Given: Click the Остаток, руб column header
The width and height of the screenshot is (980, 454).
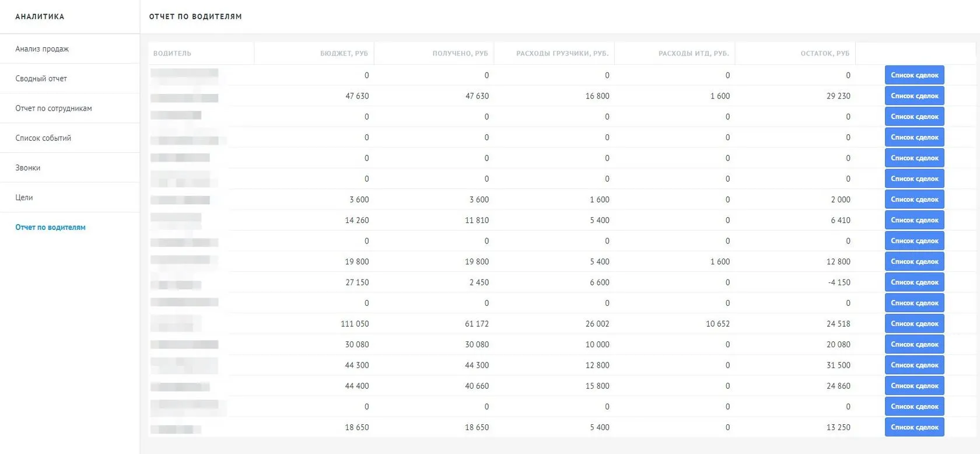Looking at the screenshot, I should tap(825, 54).
